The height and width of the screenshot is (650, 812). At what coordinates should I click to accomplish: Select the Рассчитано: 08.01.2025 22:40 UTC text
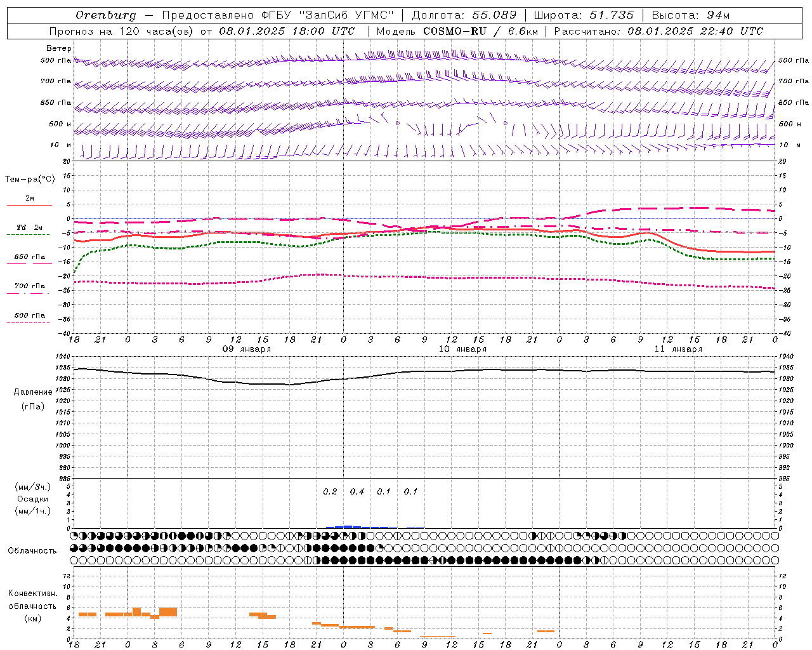pyautogui.click(x=658, y=30)
